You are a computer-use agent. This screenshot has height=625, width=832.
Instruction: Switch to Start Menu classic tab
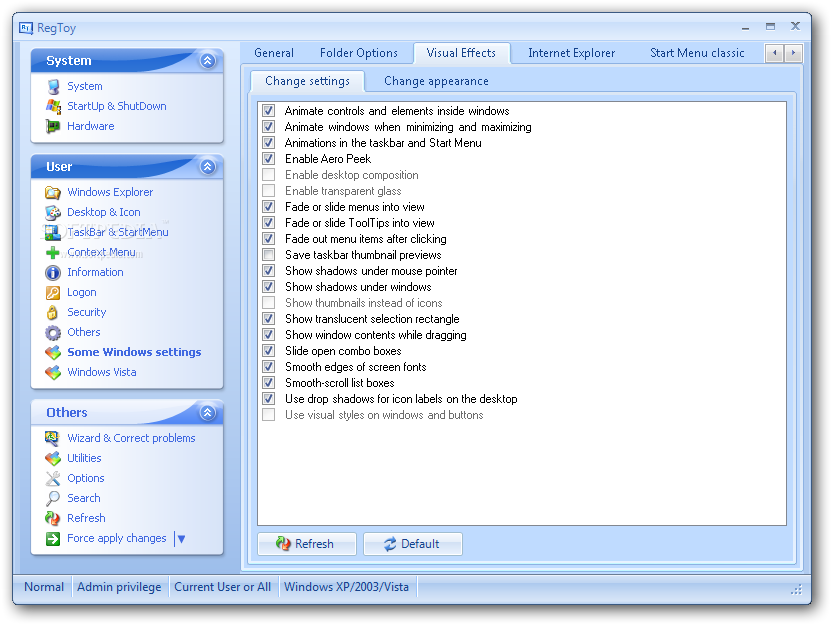pos(697,53)
